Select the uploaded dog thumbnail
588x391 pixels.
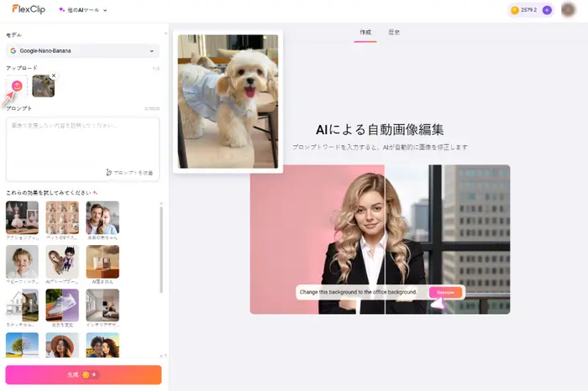(43, 86)
